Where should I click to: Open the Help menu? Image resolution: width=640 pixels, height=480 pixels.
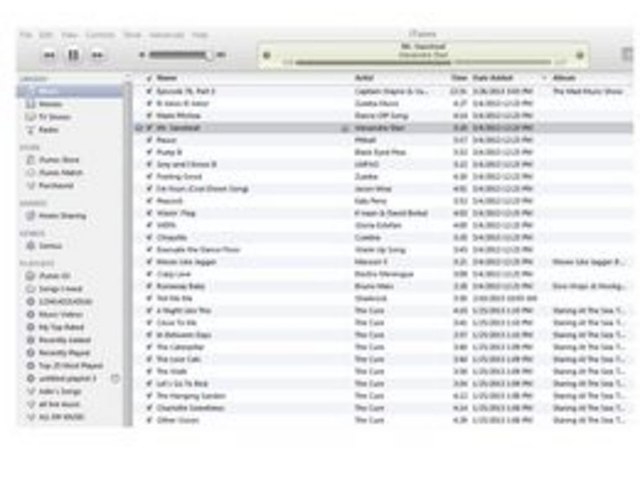point(200,35)
